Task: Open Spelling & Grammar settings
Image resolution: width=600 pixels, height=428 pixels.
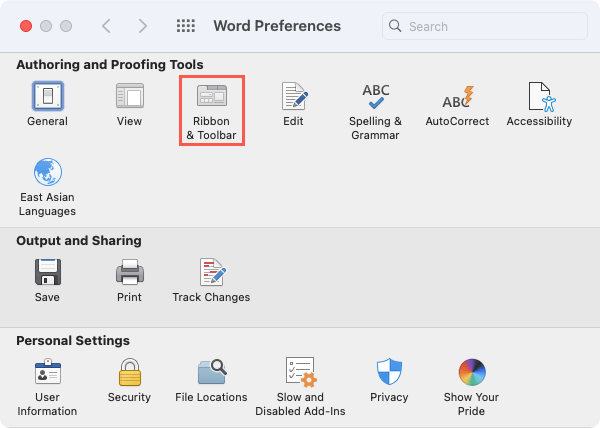Action: (375, 98)
